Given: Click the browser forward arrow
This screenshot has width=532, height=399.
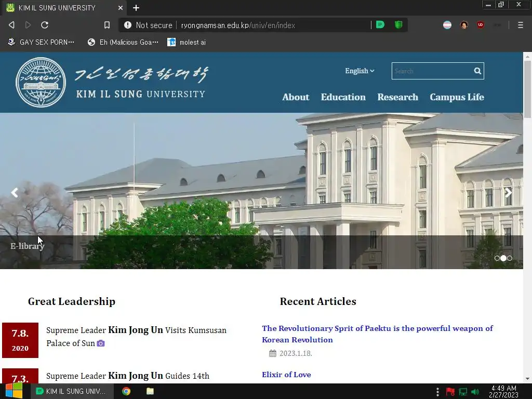Looking at the screenshot, I should click(x=28, y=25).
